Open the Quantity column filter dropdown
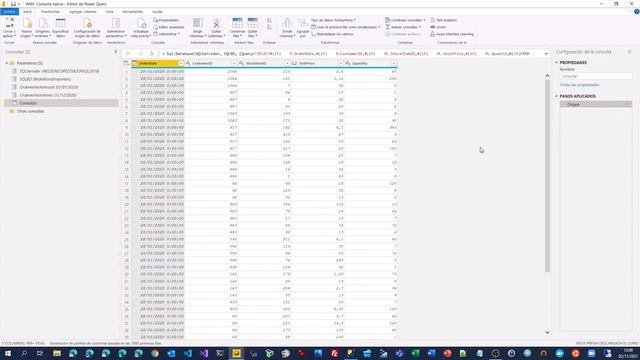 tap(393, 63)
